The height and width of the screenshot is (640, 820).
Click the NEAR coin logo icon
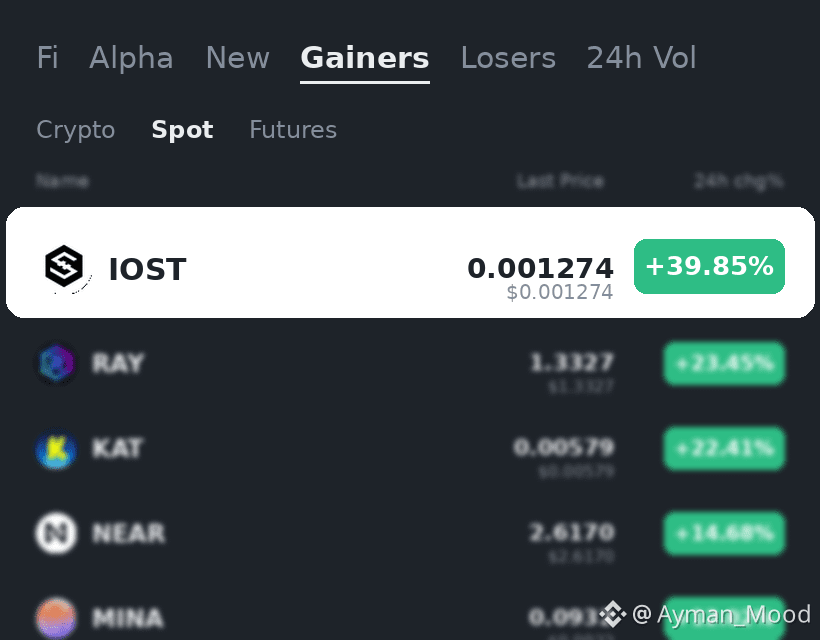pyautogui.click(x=56, y=533)
